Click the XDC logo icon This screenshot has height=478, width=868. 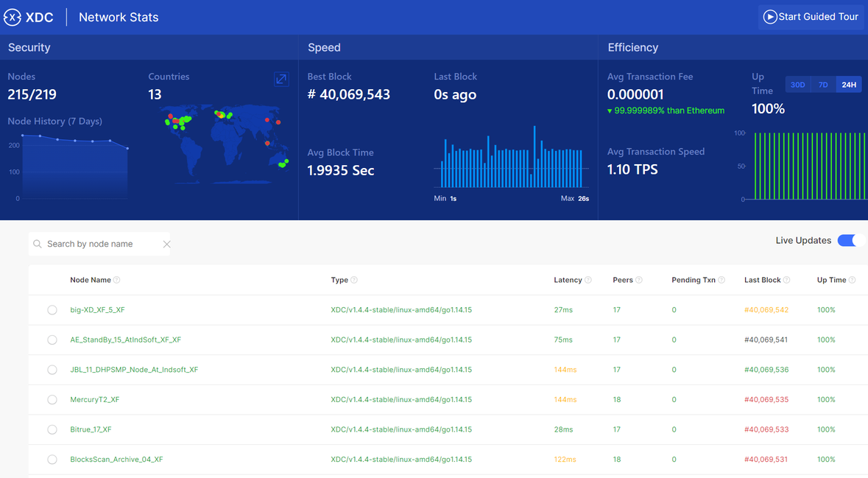(13, 17)
